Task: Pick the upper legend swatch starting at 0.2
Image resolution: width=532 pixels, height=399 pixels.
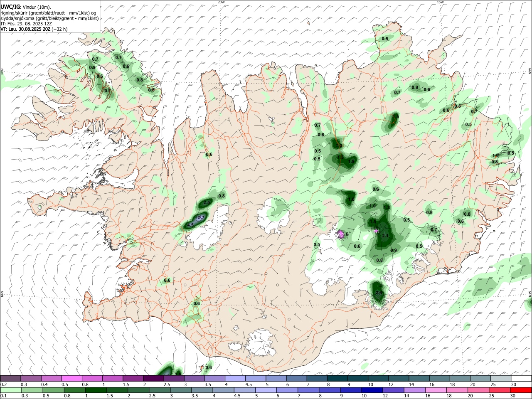Action: [x=10, y=379]
